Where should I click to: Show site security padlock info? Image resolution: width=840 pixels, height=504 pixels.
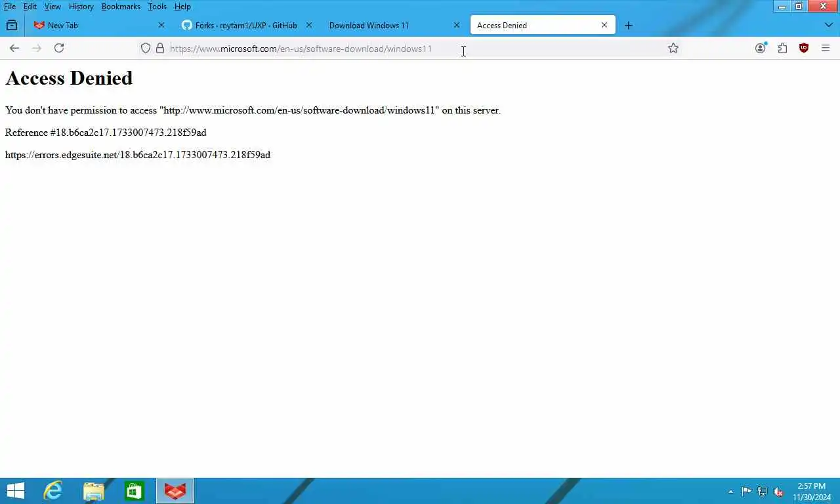click(160, 49)
